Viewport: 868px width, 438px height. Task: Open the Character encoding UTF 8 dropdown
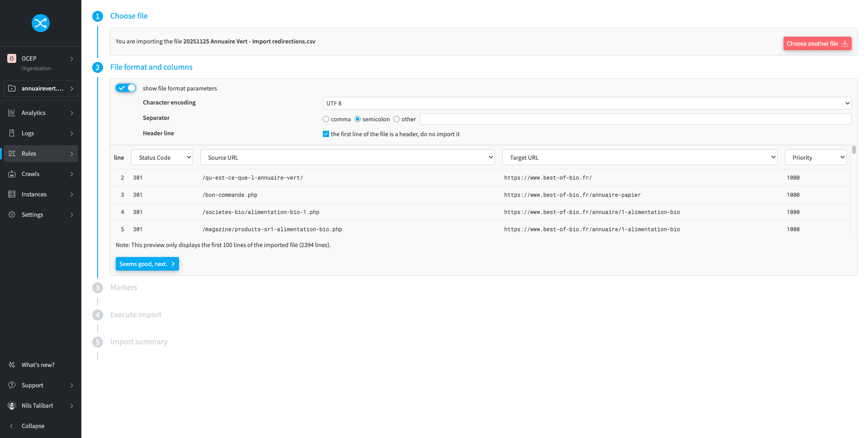pos(587,103)
